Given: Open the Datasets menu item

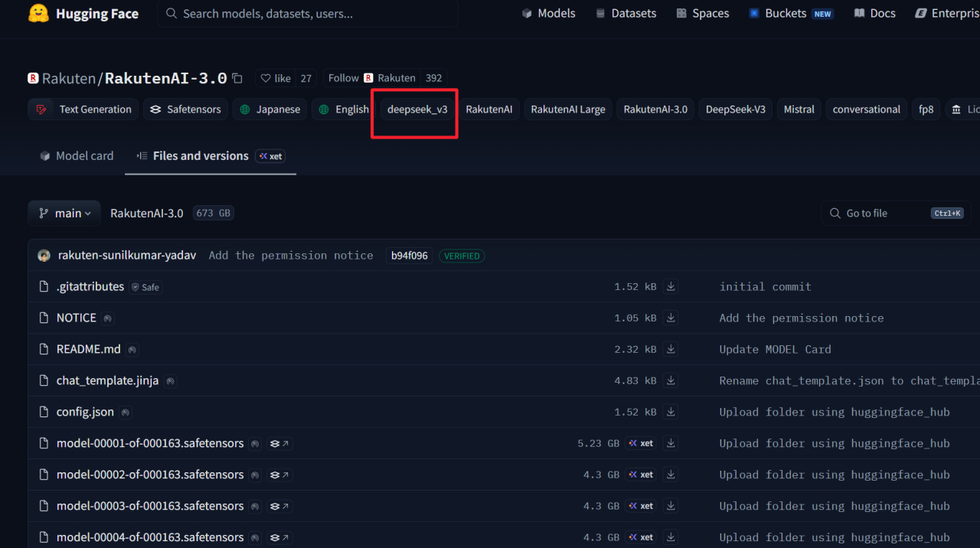Looking at the screenshot, I should click(626, 14).
